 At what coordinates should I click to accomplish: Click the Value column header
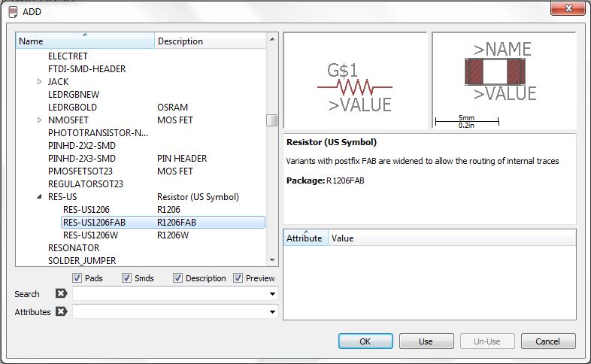click(452, 238)
